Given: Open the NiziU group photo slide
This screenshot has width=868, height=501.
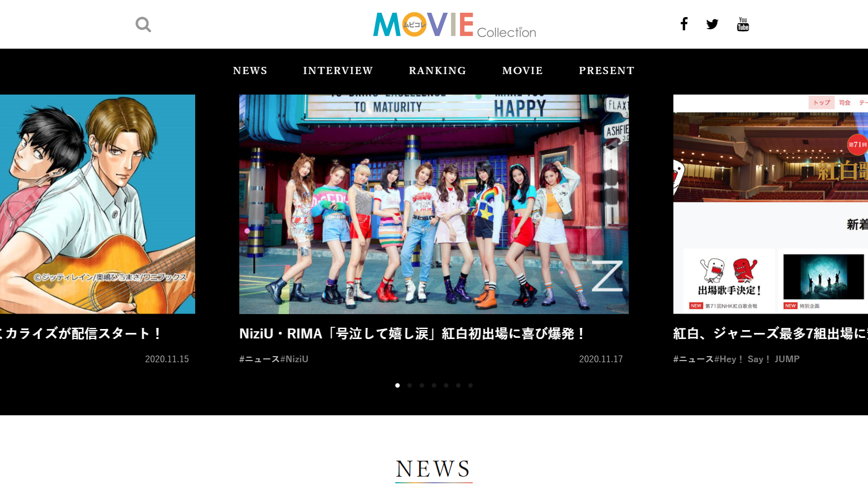Looking at the screenshot, I should tap(434, 204).
